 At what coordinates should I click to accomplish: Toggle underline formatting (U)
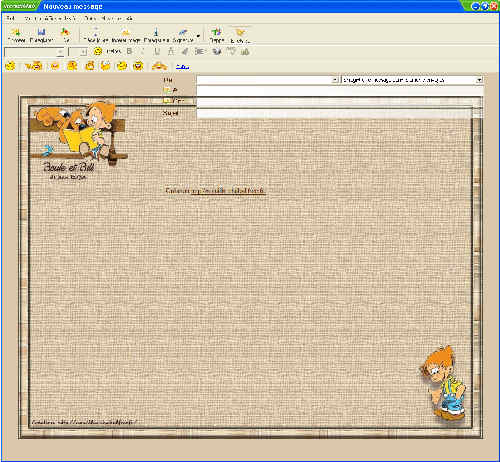157,51
